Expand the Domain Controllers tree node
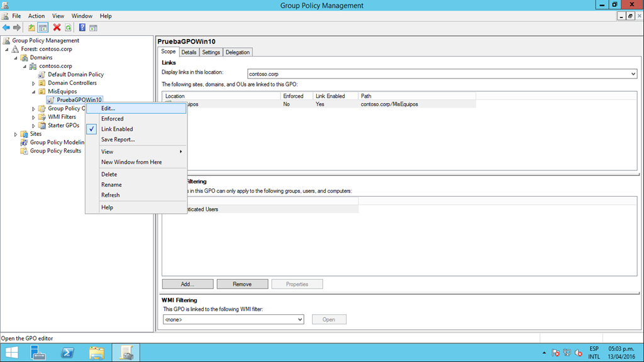 click(34, 84)
